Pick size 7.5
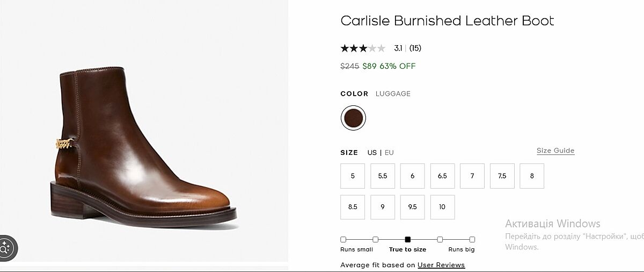The width and height of the screenshot is (644, 272). pos(502,176)
